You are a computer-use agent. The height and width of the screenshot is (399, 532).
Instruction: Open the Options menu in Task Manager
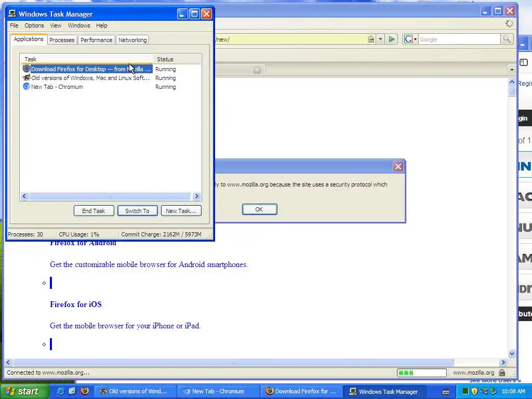[x=34, y=25]
